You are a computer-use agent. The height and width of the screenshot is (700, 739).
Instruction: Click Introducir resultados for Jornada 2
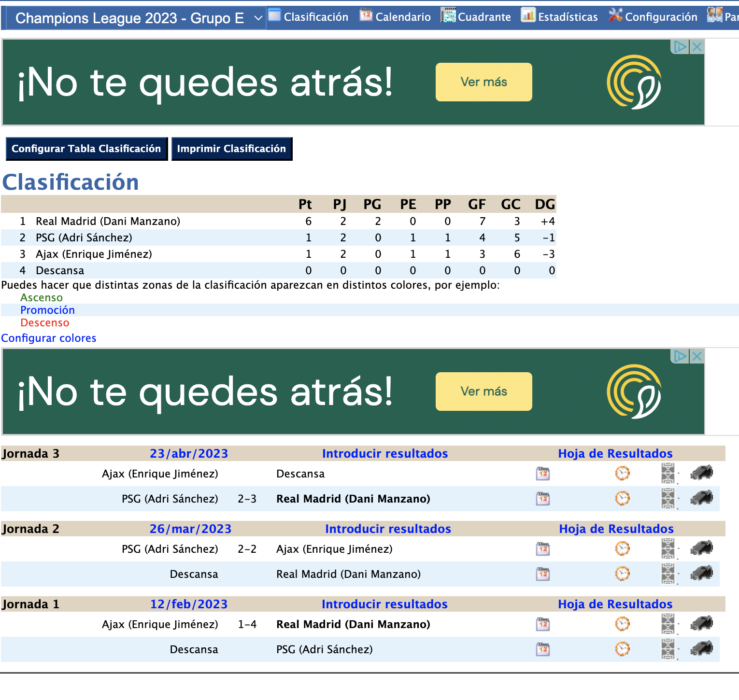388,529
